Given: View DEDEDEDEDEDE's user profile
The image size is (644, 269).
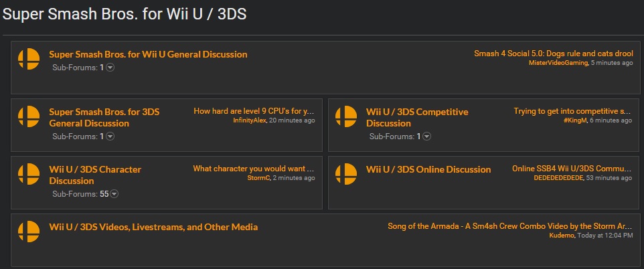Looking at the screenshot, I should (558, 178).
